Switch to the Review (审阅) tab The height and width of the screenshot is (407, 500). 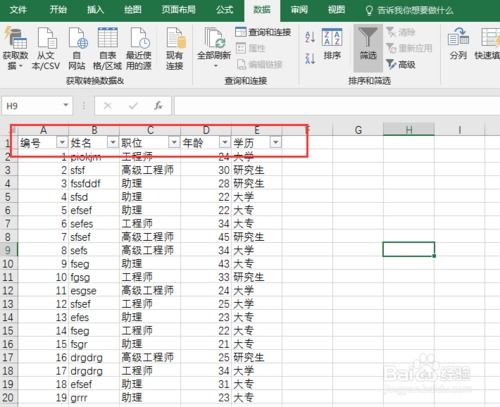299,10
